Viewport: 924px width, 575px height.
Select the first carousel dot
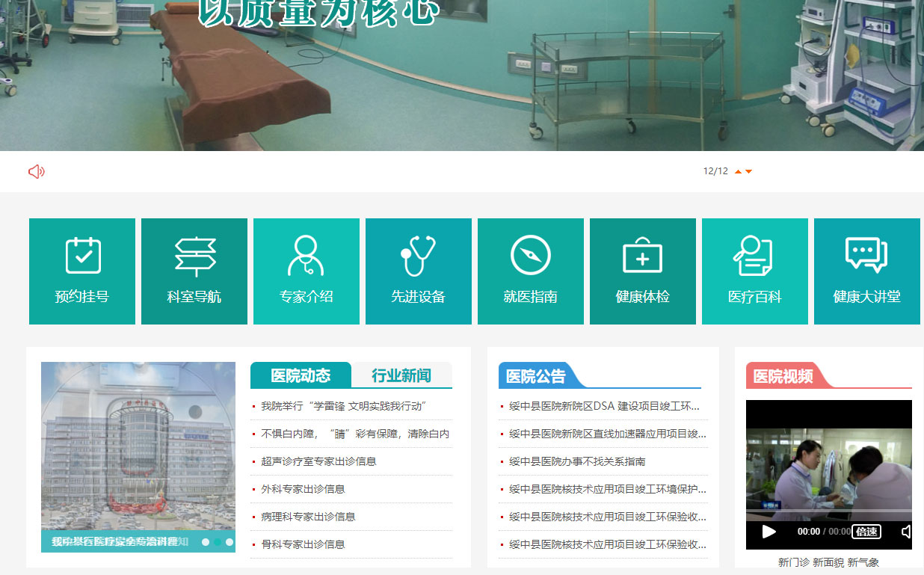pyautogui.click(x=206, y=542)
